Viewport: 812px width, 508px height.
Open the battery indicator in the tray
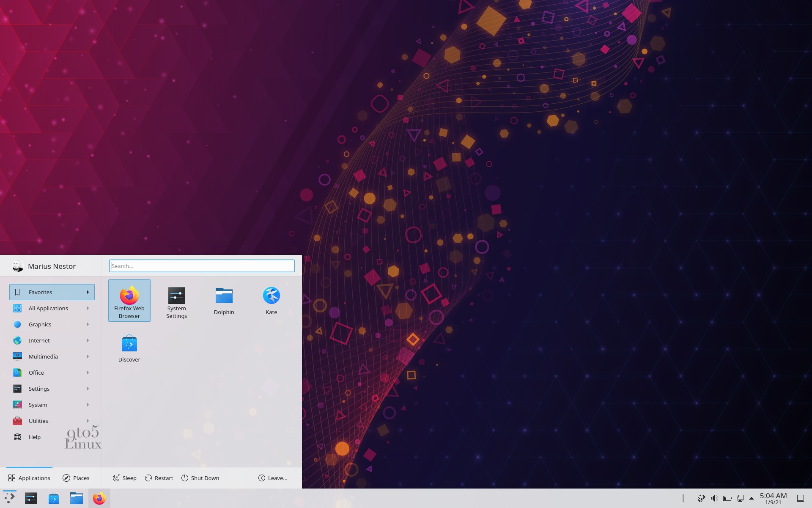[x=727, y=498]
